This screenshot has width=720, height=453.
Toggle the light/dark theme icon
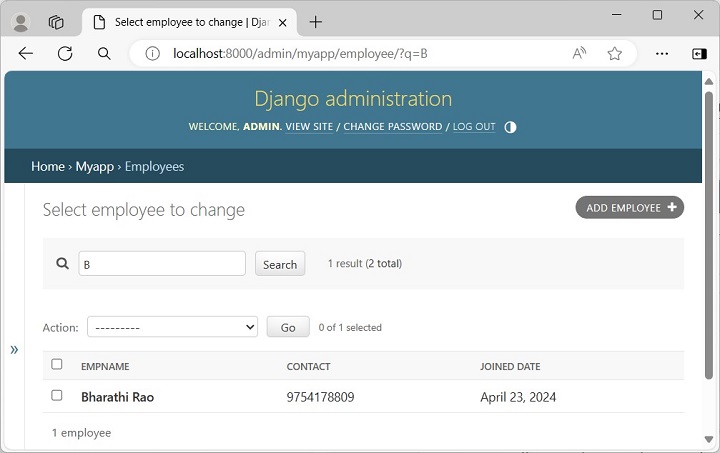(x=510, y=127)
